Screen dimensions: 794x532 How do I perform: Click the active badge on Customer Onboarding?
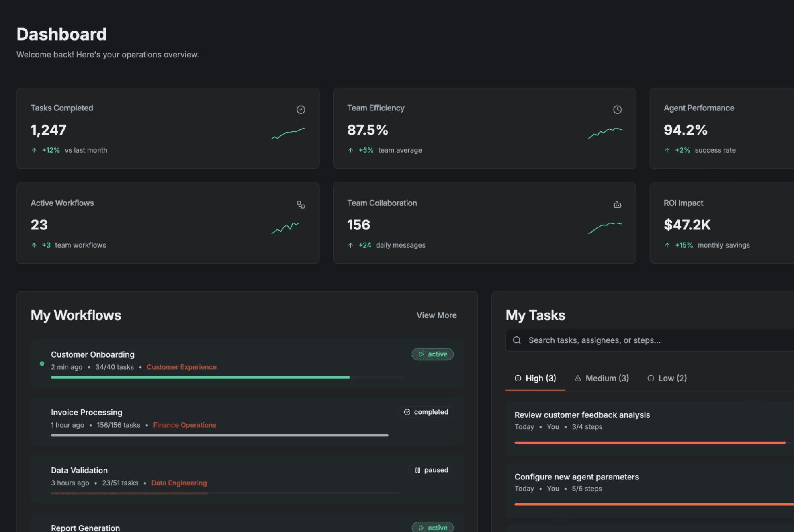(x=432, y=354)
